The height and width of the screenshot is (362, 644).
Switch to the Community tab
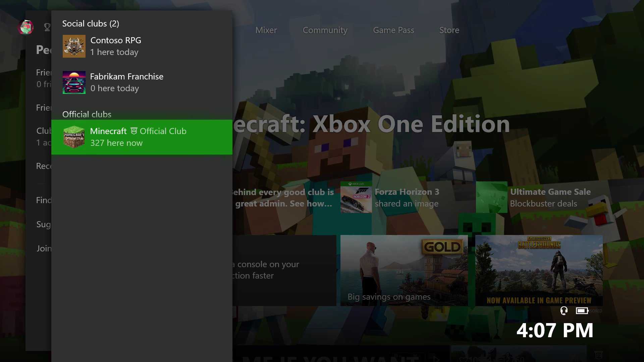325,30
